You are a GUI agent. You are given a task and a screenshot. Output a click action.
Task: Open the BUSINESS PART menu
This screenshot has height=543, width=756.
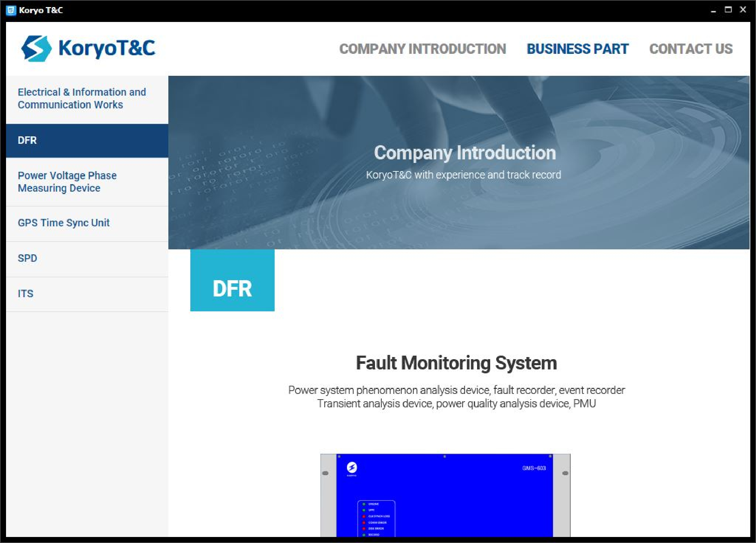(578, 49)
